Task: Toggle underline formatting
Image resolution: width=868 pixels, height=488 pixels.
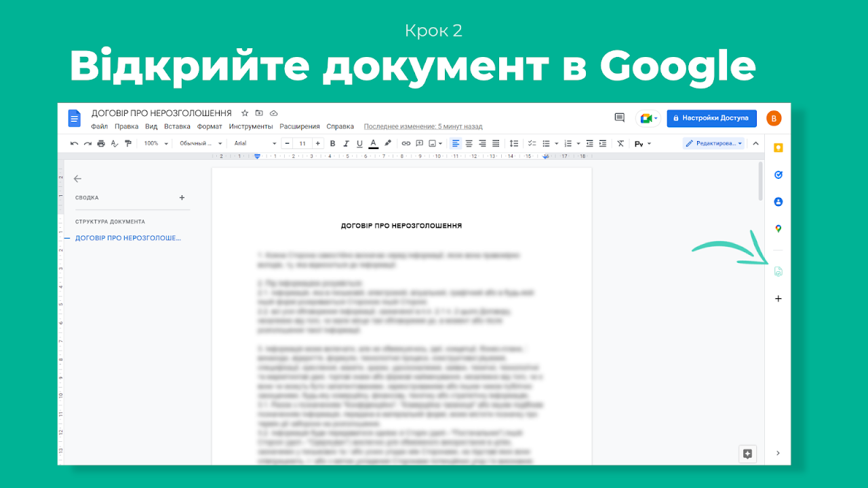Action: [359, 144]
